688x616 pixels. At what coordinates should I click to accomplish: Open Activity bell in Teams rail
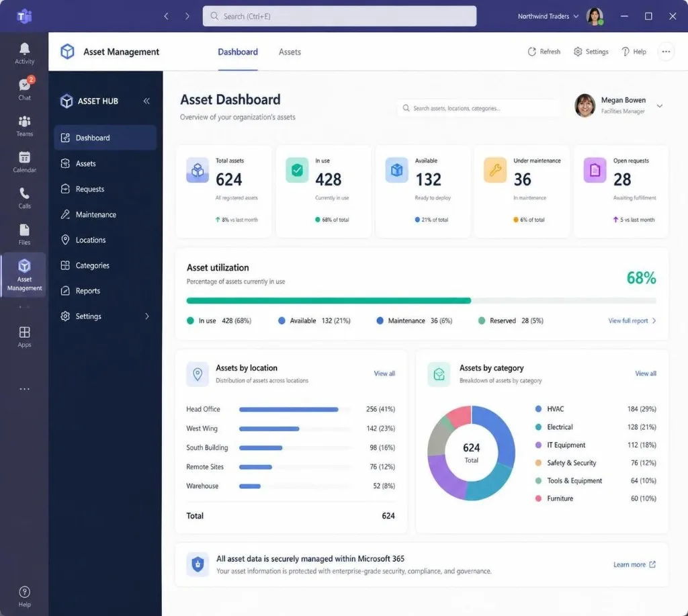point(24,54)
